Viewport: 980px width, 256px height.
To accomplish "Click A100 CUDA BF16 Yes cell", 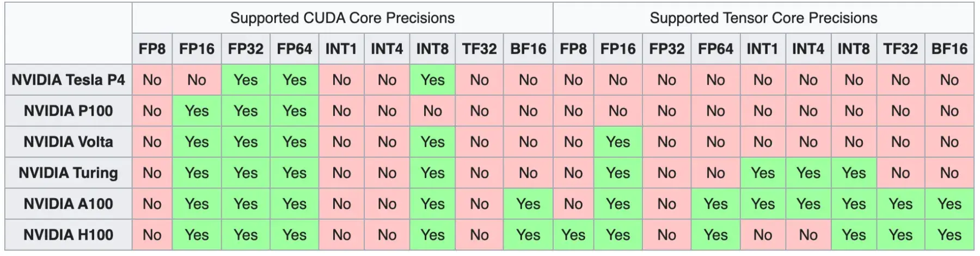I will click(x=528, y=204).
